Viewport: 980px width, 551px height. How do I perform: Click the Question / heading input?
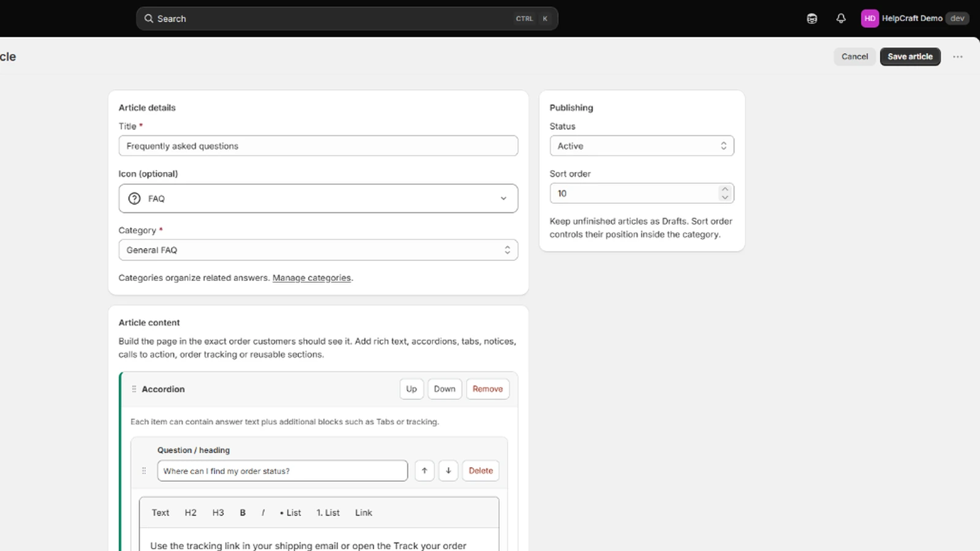pyautogui.click(x=282, y=471)
